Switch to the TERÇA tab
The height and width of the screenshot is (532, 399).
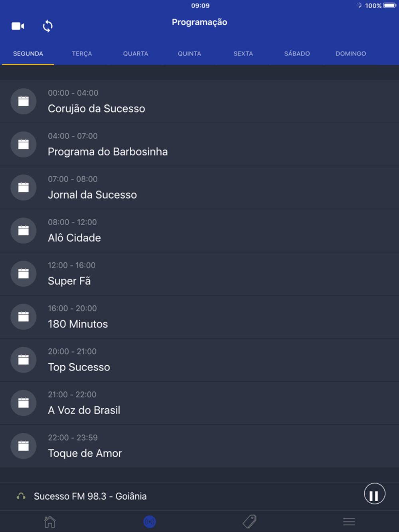click(x=82, y=53)
